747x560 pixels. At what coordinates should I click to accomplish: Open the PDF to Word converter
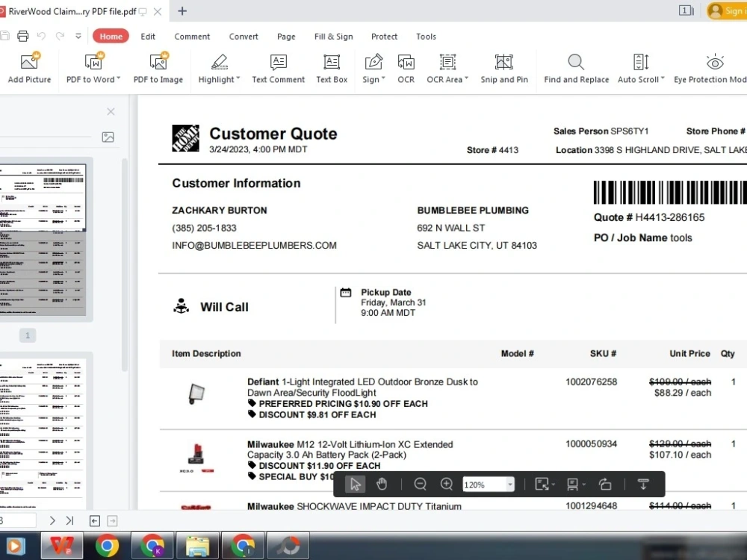(x=93, y=68)
